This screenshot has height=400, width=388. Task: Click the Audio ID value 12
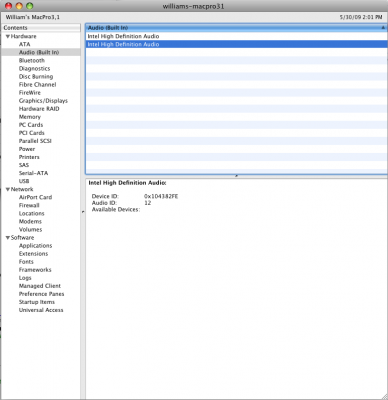pyautogui.click(x=147, y=203)
